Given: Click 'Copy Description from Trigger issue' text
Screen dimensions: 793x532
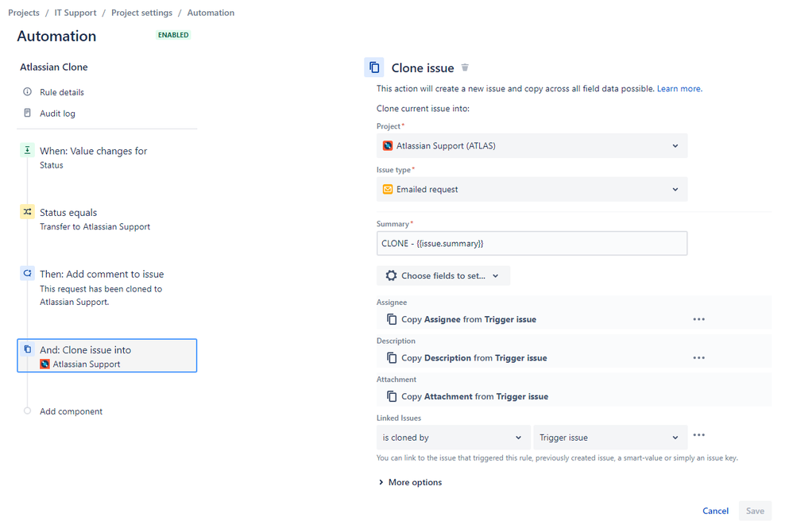Looking at the screenshot, I should [x=474, y=357].
